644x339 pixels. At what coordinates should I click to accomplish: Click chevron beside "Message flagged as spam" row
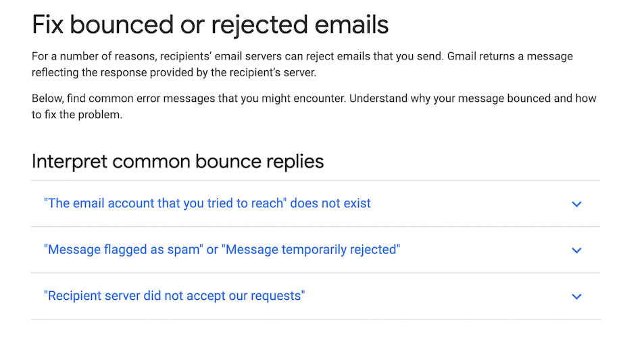tap(576, 251)
